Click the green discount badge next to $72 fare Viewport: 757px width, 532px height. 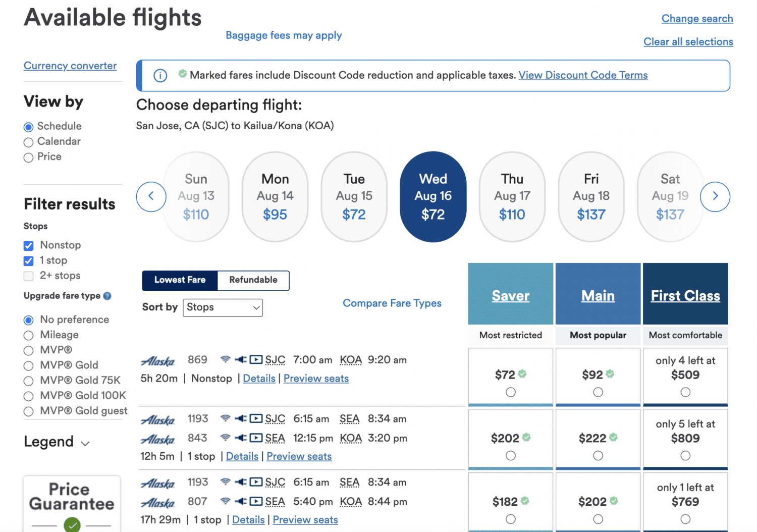[522, 374]
